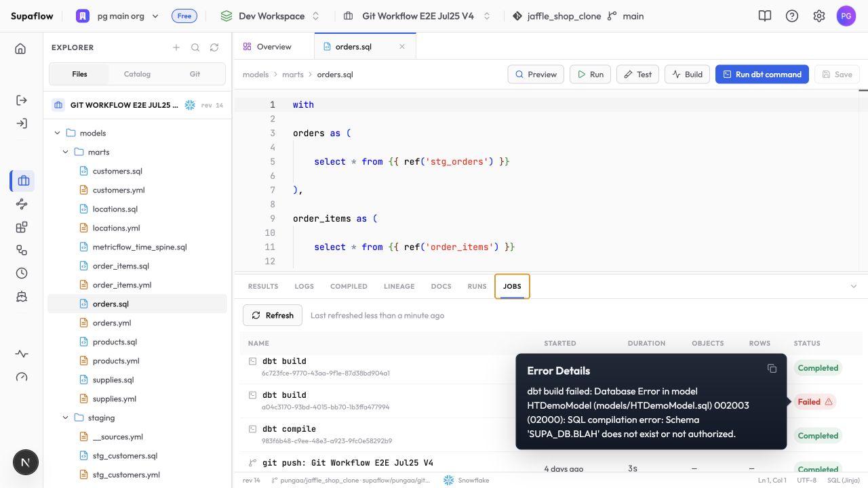Screen dimensions: 868x488
Task: Click the marts breadcrumb segment
Action: tap(293, 75)
